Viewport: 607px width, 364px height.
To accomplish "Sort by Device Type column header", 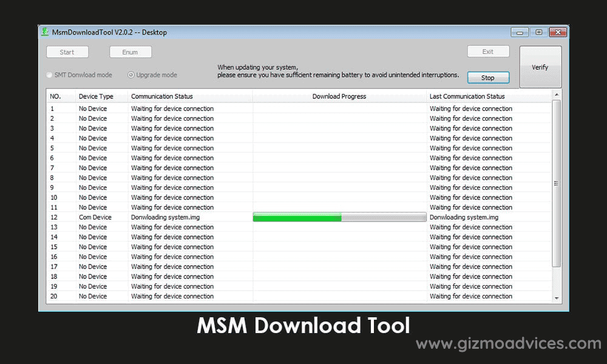I will pos(101,96).
